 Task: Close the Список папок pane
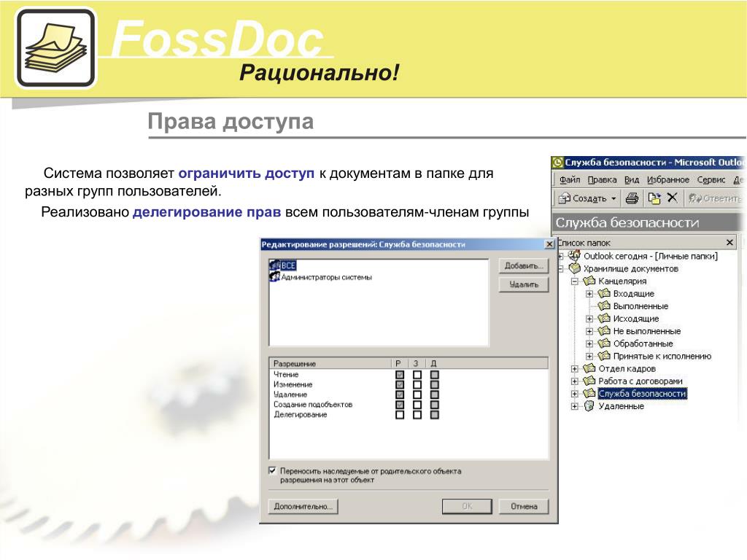[x=729, y=242]
